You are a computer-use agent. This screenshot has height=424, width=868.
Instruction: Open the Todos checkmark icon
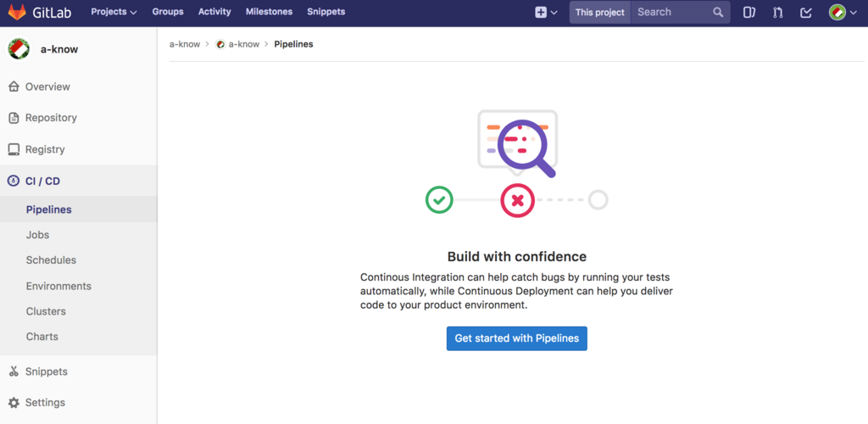[806, 12]
